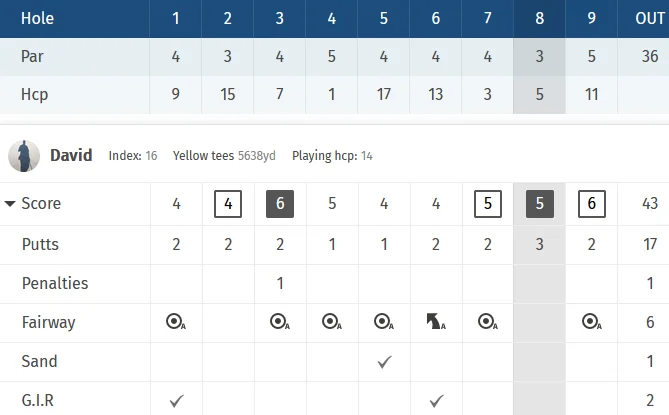
Task: Select the hole 8 column header
Action: point(539,18)
